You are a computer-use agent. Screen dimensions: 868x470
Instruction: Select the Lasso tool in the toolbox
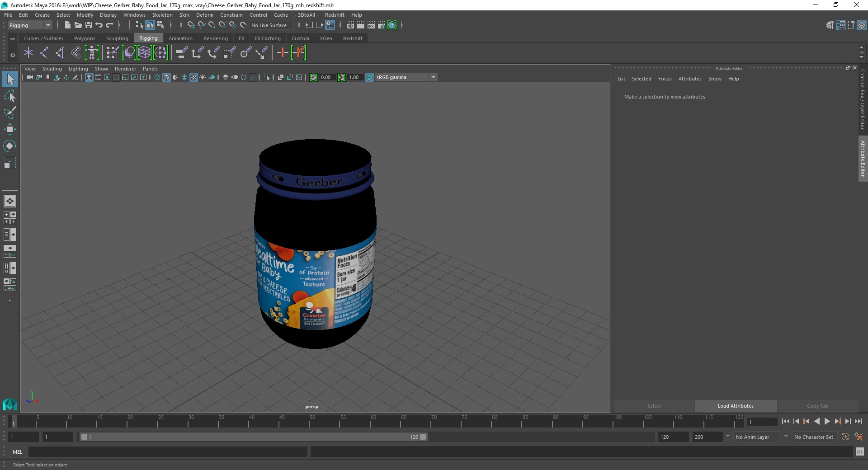click(x=9, y=96)
